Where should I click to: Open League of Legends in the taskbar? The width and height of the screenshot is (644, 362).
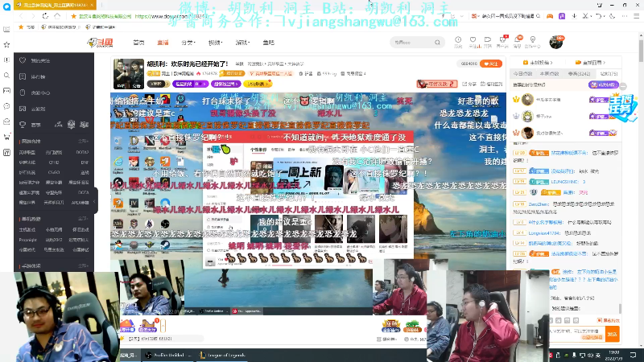pyautogui.click(x=223, y=355)
